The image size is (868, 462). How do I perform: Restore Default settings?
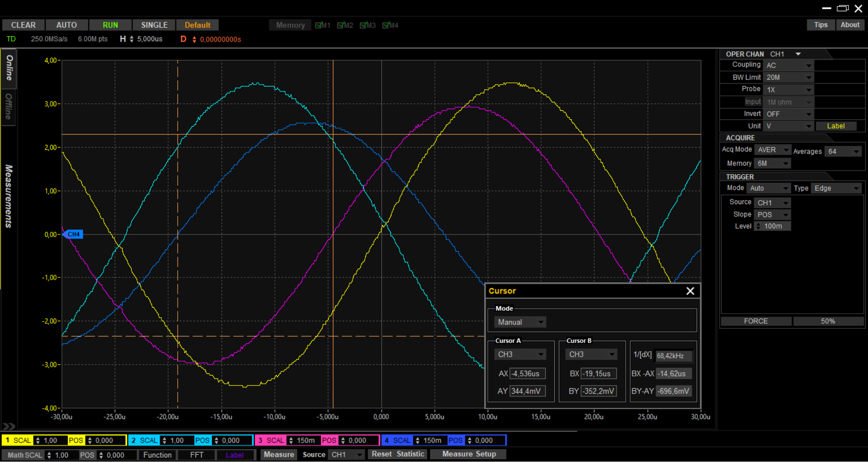click(x=198, y=25)
